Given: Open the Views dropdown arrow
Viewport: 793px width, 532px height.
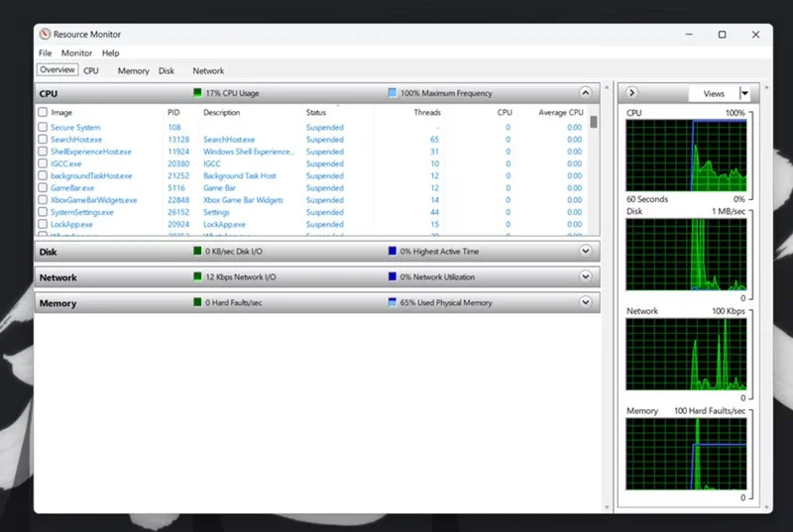Looking at the screenshot, I should click(745, 93).
